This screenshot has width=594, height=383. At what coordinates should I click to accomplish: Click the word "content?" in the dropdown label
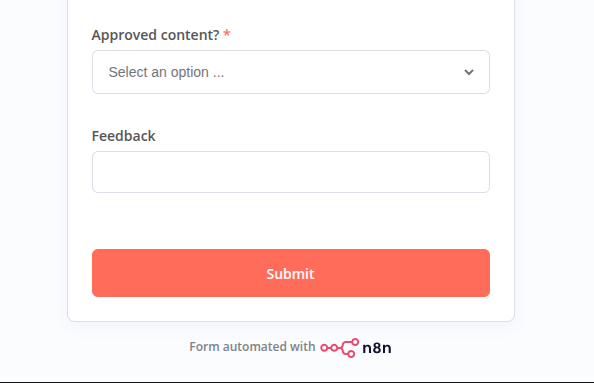pos(190,35)
